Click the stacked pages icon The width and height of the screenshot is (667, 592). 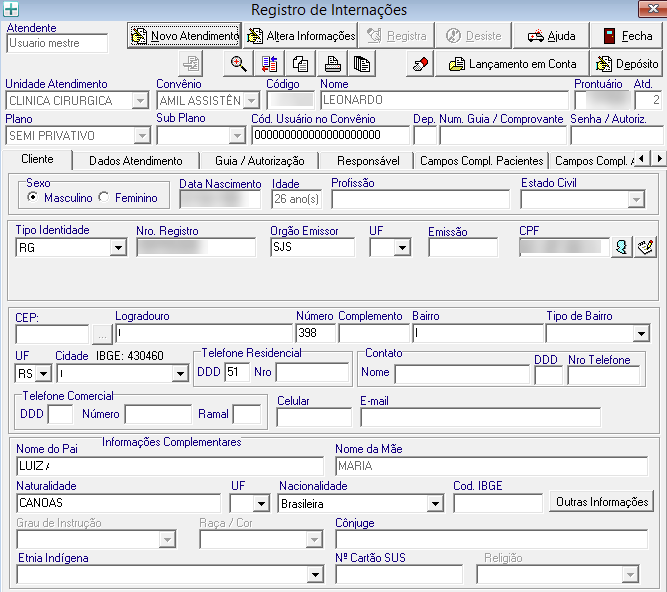[362, 64]
